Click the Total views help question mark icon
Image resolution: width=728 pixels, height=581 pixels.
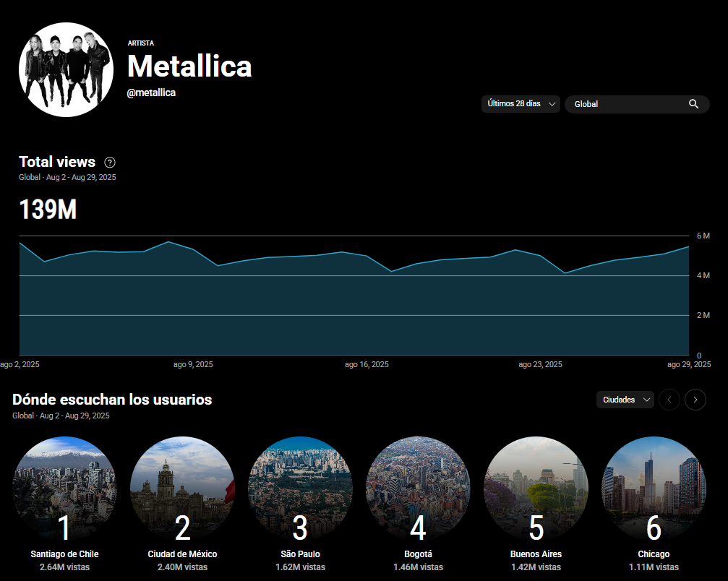110,163
